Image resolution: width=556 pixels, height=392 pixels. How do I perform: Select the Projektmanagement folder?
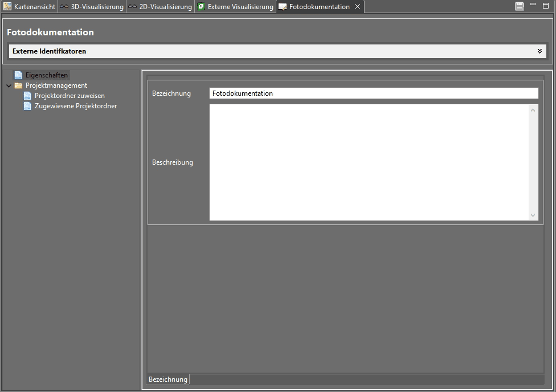[56, 85]
